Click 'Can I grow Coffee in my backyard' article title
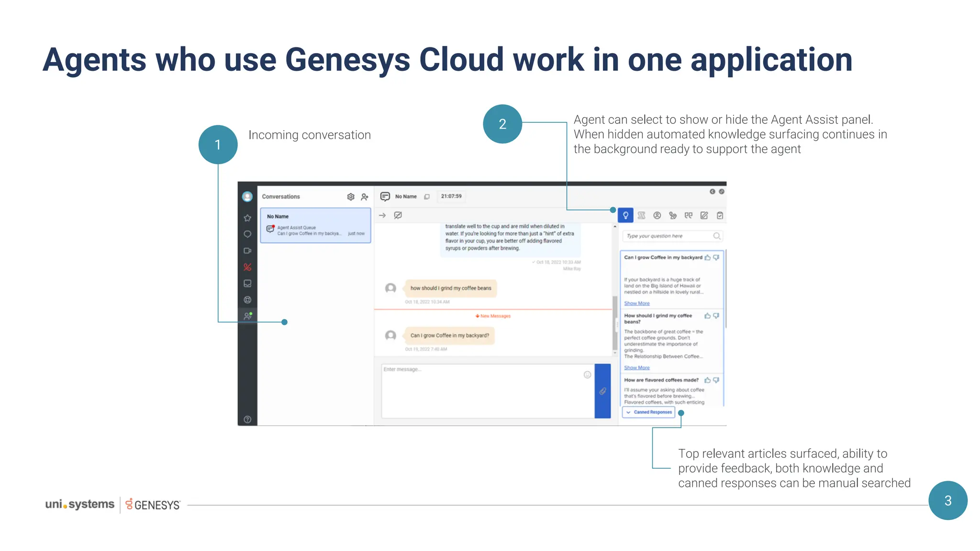This screenshot has width=980, height=551. pyautogui.click(x=663, y=257)
